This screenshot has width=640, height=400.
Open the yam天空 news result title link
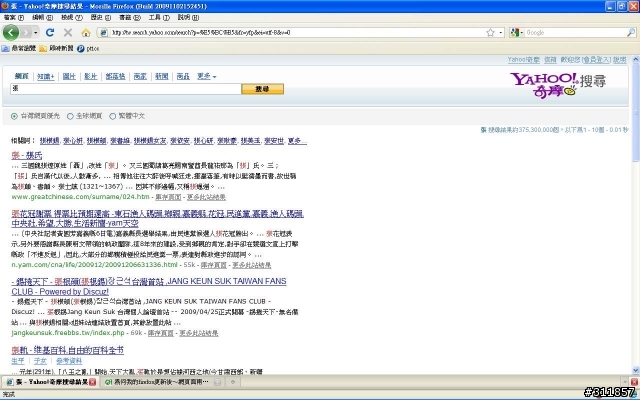[157, 218]
